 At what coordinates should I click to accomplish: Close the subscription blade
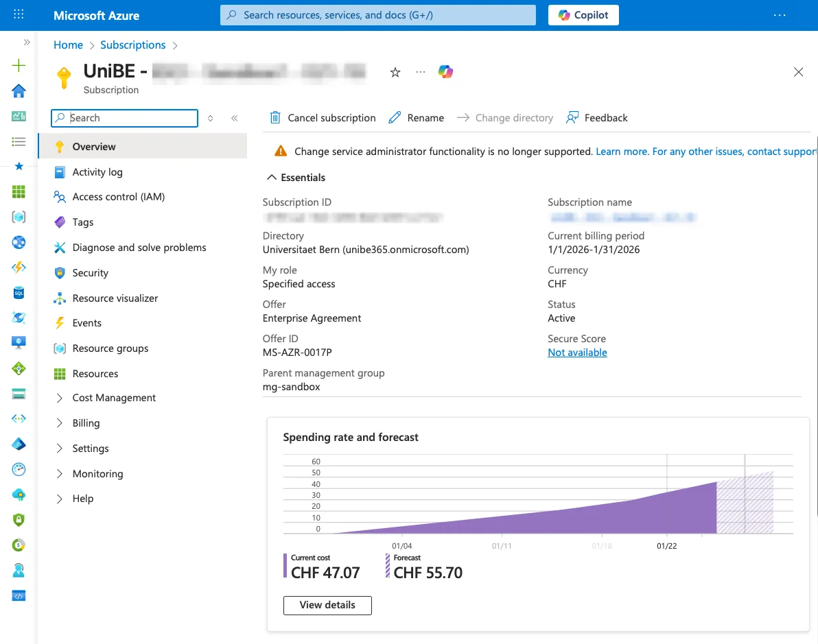pyautogui.click(x=798, y=72)
